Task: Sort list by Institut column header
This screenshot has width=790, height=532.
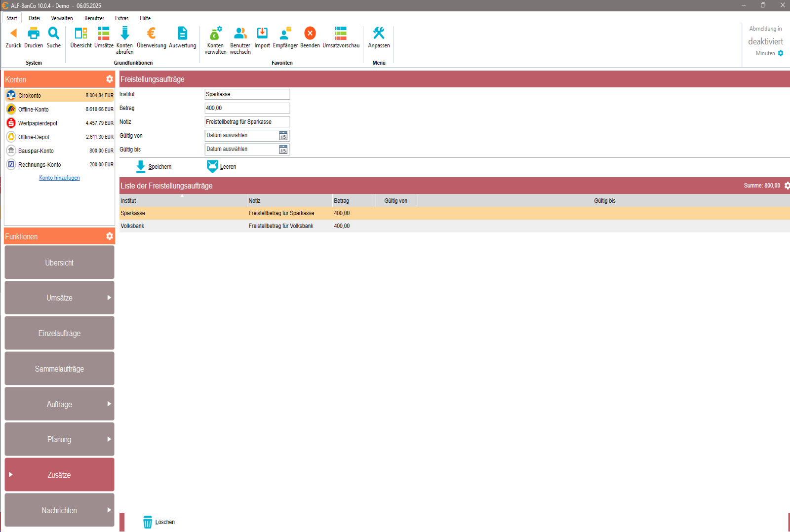Action: click(183, 201)
